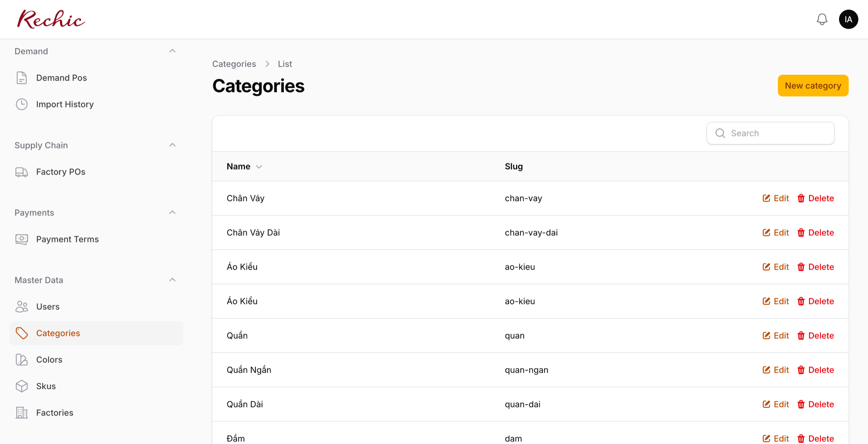Image resolution: width=868 pixels, height=444 pixels.
Task: Go to Factories
Action: [97, 413]
